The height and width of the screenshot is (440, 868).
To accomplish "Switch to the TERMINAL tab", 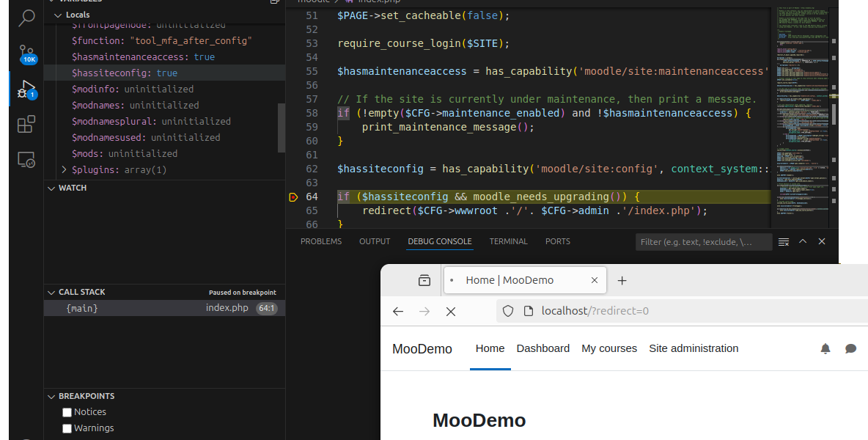I will pos(508,241).
